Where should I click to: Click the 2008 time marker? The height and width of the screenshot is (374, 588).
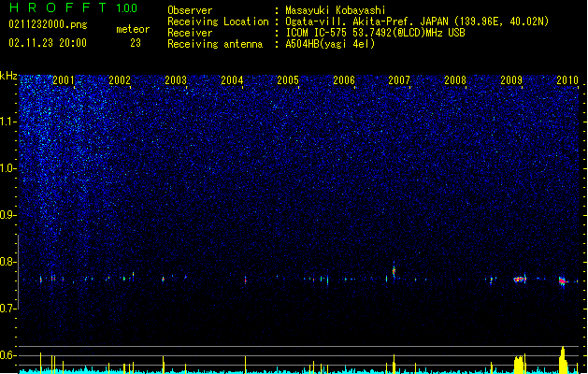click(455, 79)
